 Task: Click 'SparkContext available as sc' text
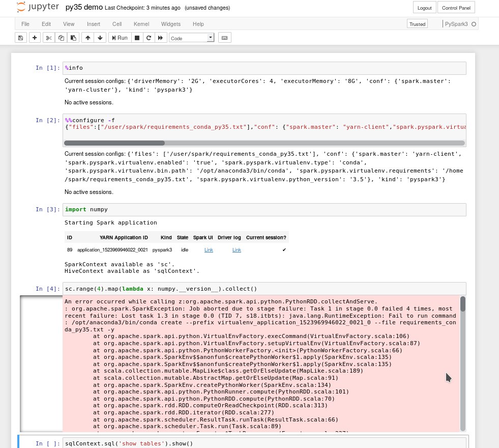coord(120,264)
